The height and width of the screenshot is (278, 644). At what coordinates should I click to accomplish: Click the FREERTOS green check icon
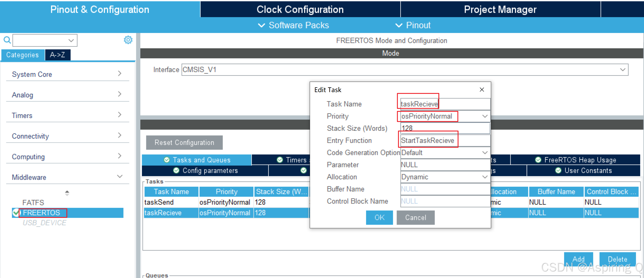click(16, 213)
